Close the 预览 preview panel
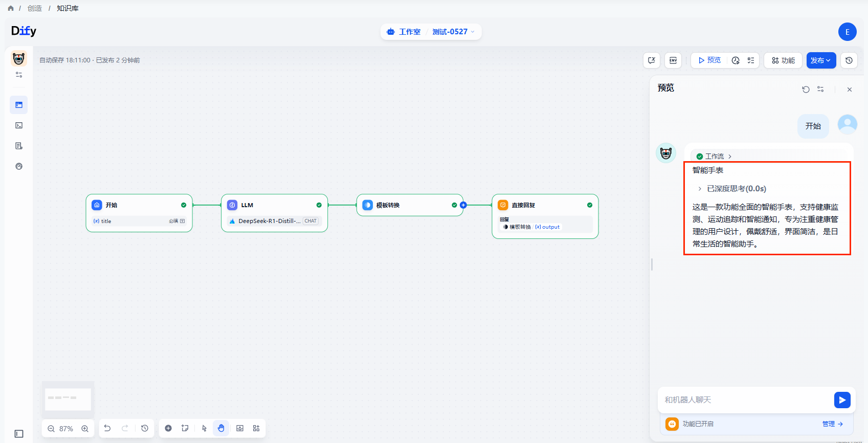868x443 pixels. click(850, 90)
